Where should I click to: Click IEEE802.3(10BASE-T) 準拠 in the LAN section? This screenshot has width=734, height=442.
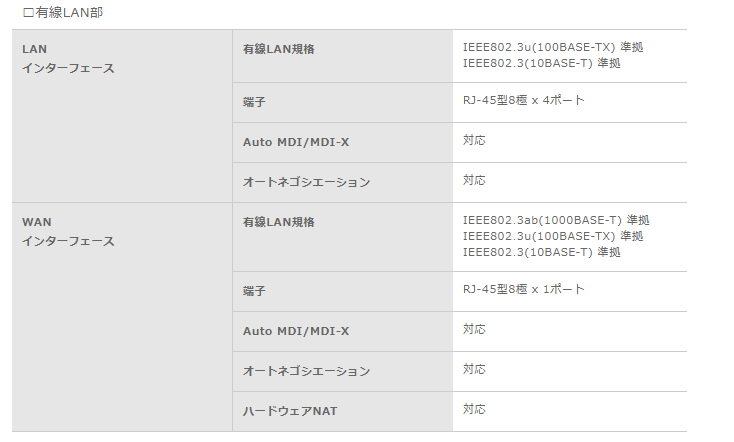(x=542, y=63)
